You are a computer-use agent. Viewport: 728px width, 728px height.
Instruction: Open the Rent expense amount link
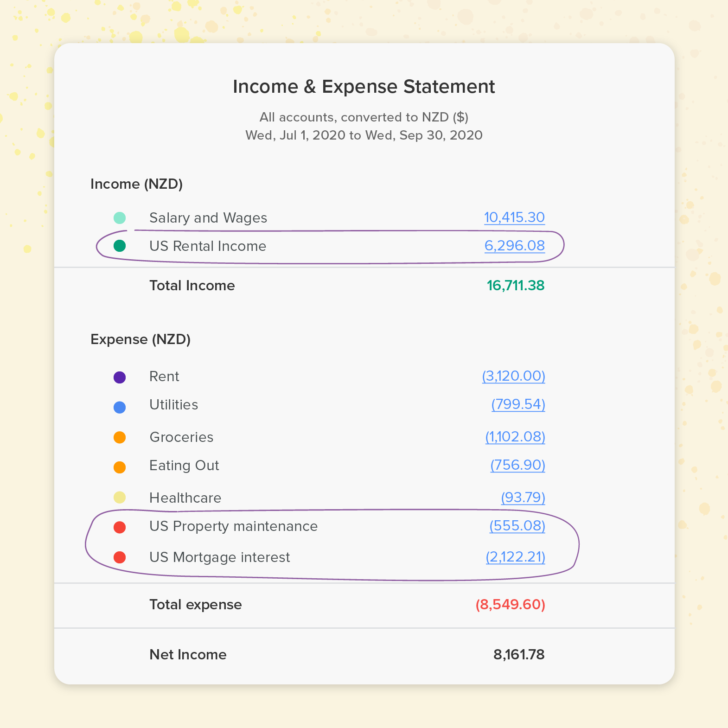514,376
